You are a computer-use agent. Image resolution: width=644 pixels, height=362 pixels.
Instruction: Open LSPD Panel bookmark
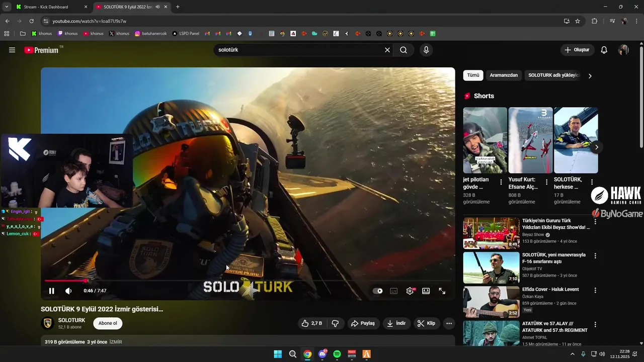pyautogui.click(x=185, y=34)
